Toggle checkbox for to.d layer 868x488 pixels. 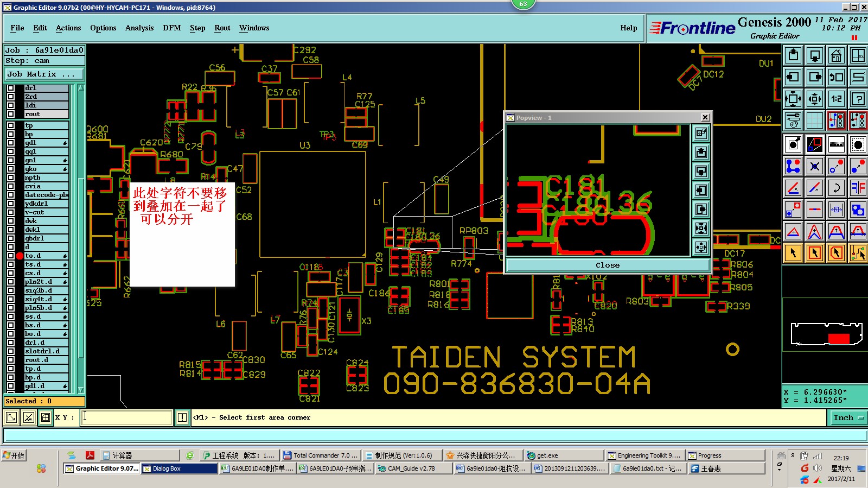point(11,256)
